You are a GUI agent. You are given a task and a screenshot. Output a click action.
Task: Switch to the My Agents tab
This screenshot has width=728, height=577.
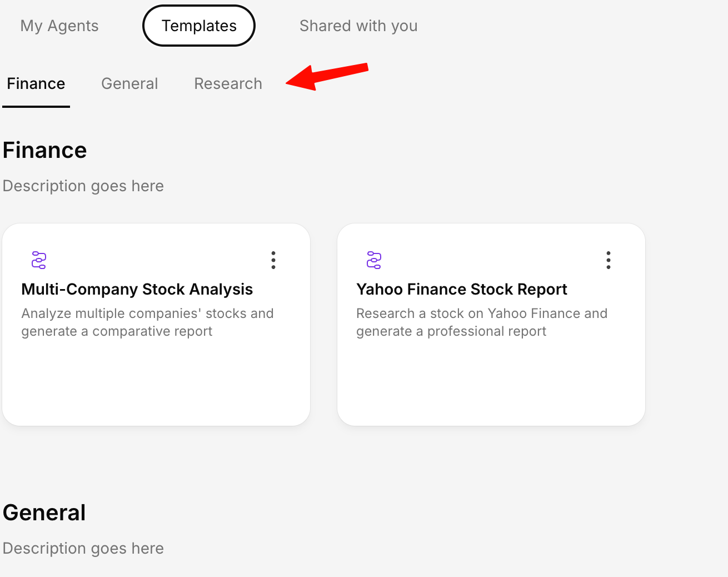[59, 26]
